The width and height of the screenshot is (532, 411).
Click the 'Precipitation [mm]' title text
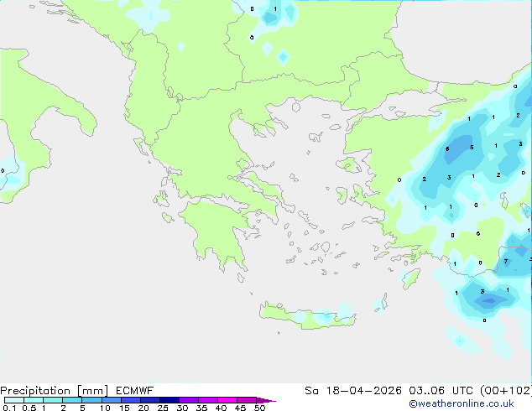55,391
